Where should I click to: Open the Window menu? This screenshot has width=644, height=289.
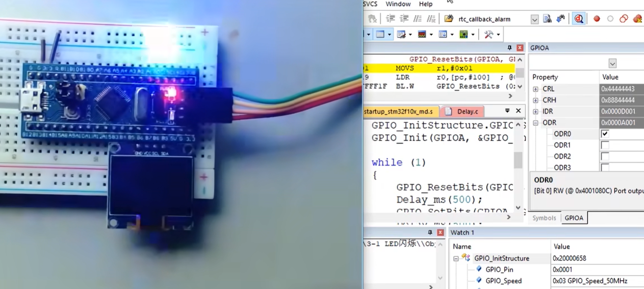pyautogui.click(x=398, y=4)
